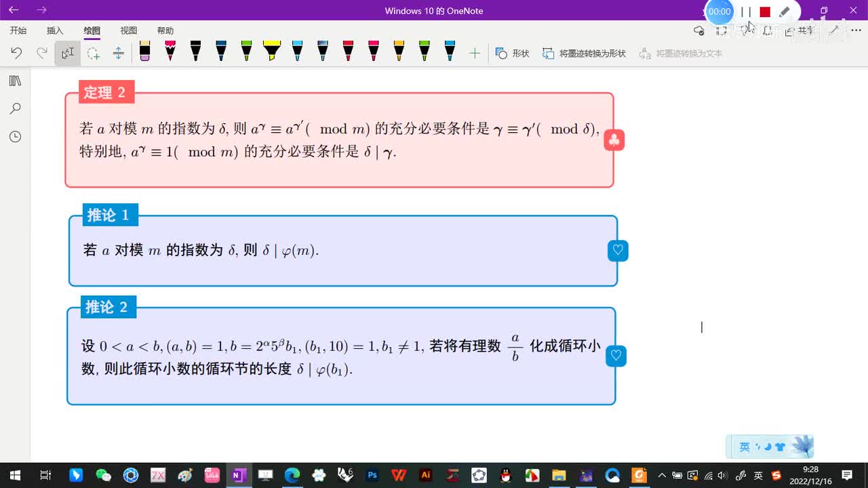Pause the screen recording
Screen dimensions: 868x488
[x=746, y=12]
